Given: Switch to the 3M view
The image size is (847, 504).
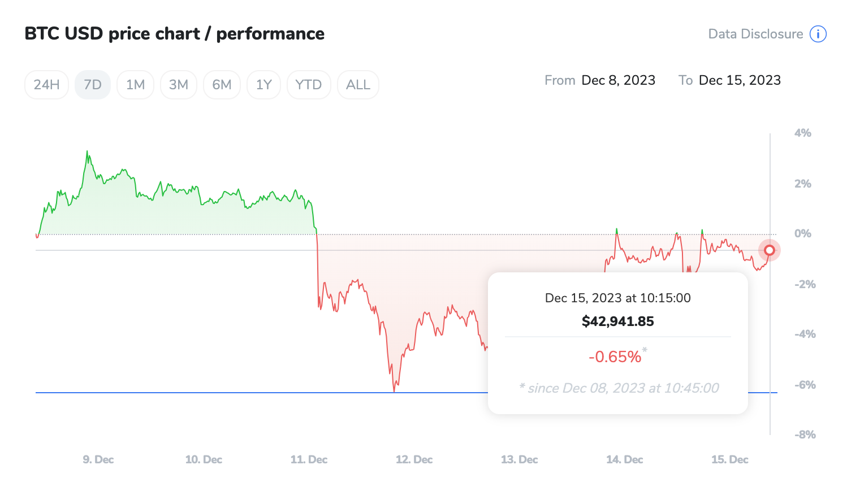Looking at the screenshot, I should [179, 84].
